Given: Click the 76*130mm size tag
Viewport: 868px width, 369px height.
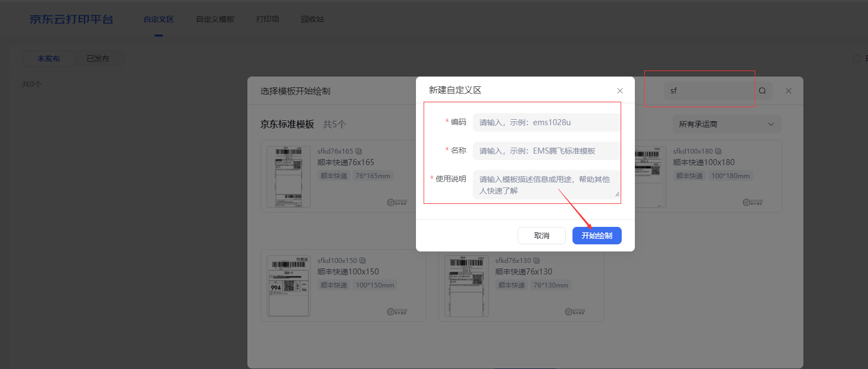Looking at the screenshot, I should (551, 285).
